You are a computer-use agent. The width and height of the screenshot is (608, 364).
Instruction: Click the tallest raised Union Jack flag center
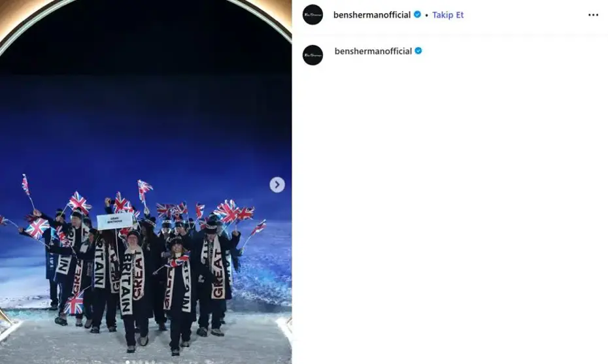click(x=144, y=190)
